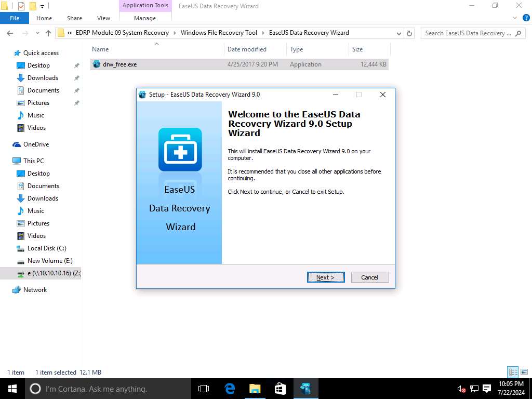Click the search magnifier icon
Viewport: 532px width, 399px height.
coord(518,33)
